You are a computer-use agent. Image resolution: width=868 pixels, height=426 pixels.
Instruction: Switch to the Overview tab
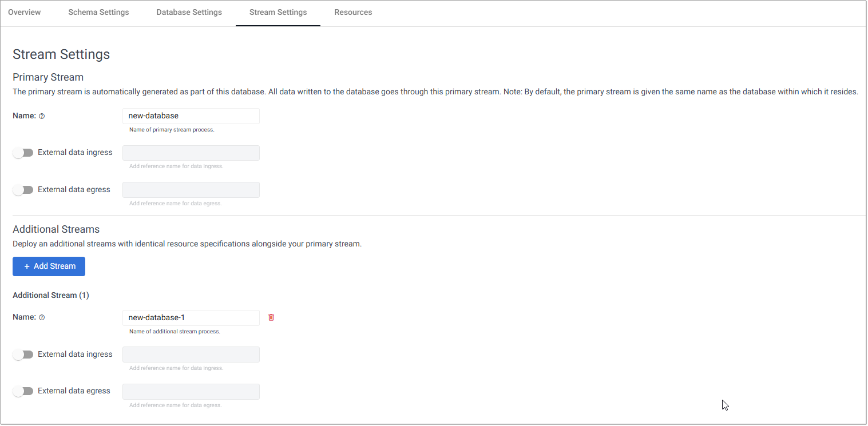[x=25, y=13]
